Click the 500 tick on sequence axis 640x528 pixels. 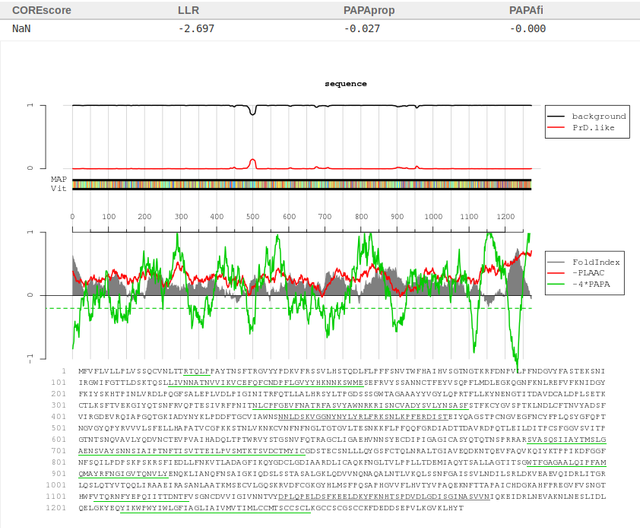click(x=253, y=217)
